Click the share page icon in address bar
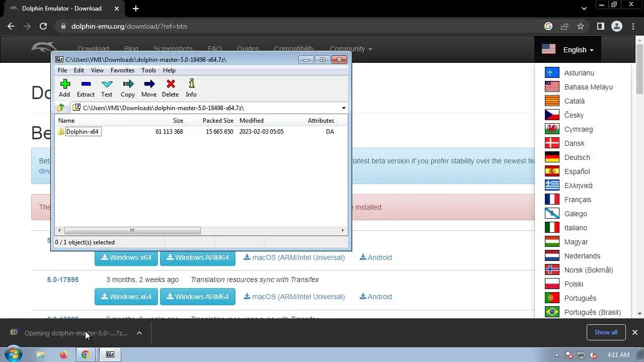 pos(565,26)
